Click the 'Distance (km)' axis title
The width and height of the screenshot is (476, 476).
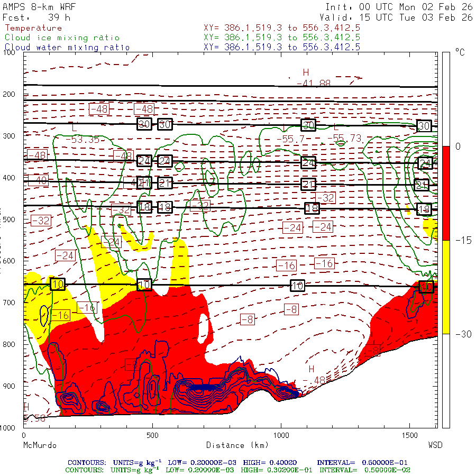pos(237,445)
